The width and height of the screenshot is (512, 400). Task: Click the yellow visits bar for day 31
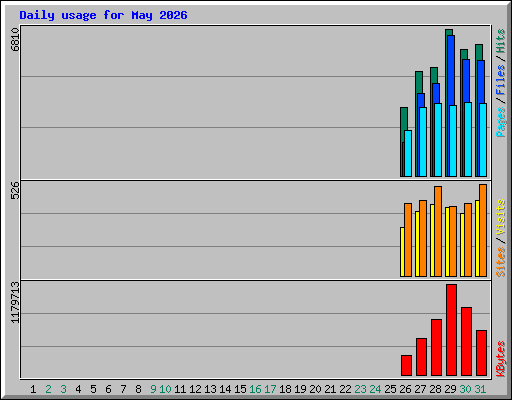click(477, 238)
